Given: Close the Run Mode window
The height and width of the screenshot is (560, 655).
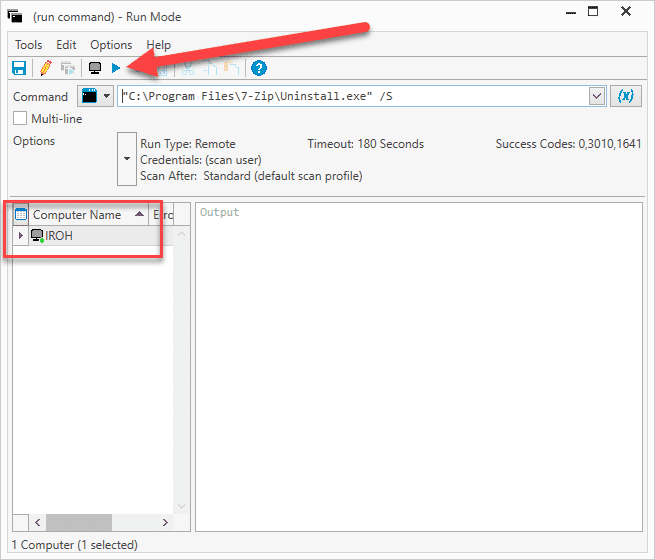Looking at the screenshot, I should (626, 11).
